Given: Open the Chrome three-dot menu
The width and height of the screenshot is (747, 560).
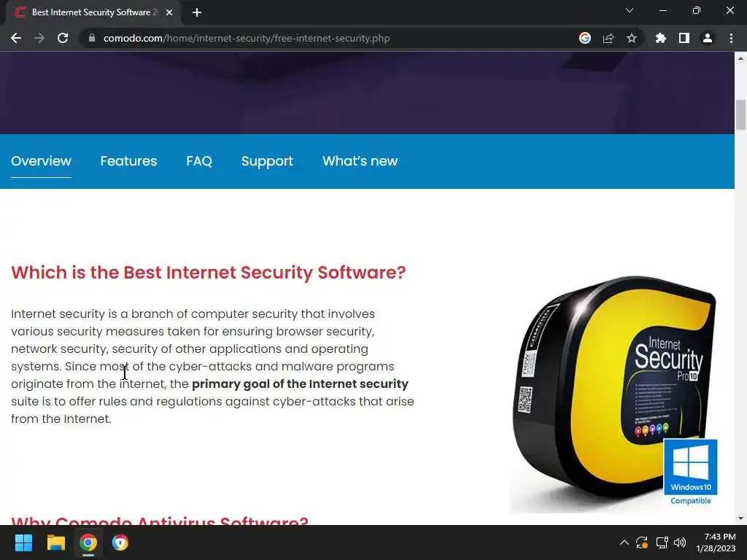Looking at the screenshot, I should 731,38.
